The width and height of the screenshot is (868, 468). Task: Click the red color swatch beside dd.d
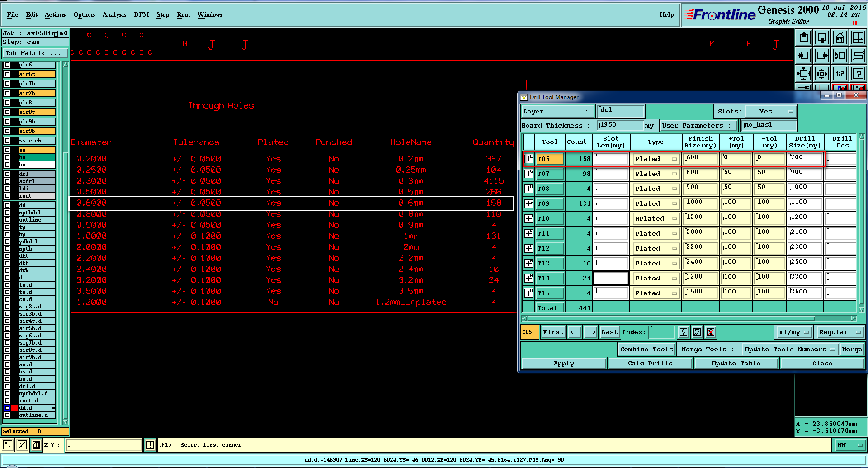point(14,408)
